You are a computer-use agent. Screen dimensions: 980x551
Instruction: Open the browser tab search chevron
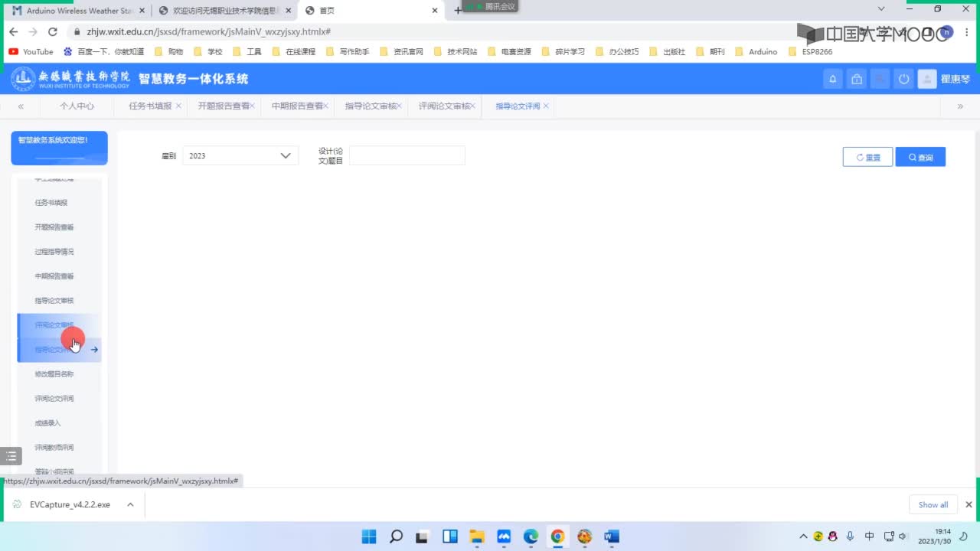coord(881,9)
